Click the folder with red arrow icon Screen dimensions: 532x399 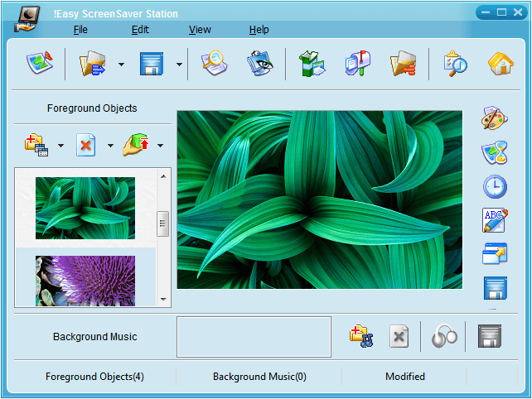[403, 63]
